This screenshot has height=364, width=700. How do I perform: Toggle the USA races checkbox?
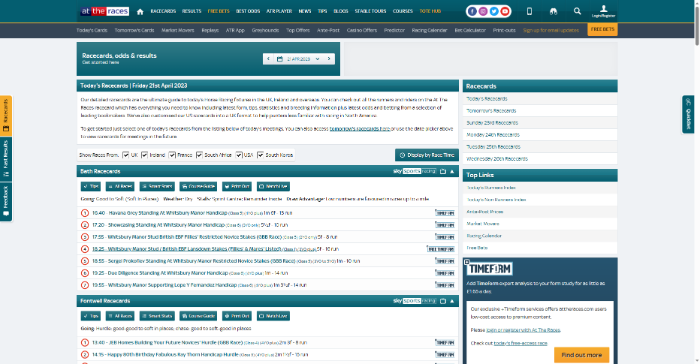click(x=239, y=155)
